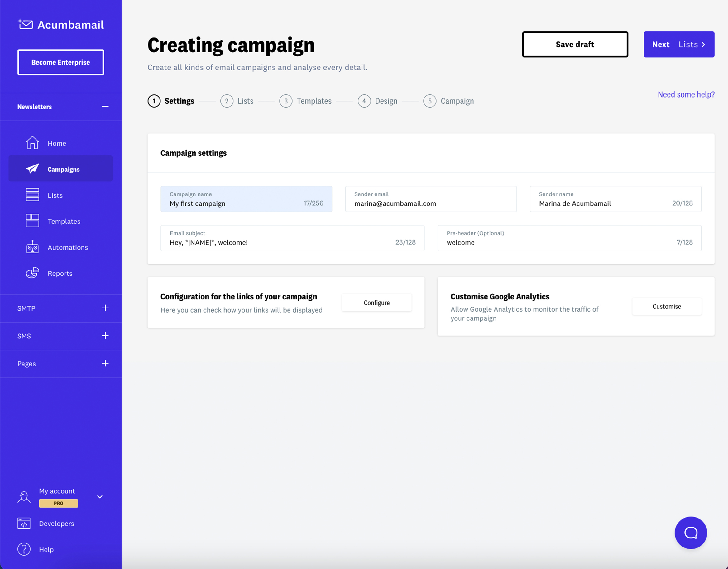Select the Home icon in the sidebar

(32, 143)
